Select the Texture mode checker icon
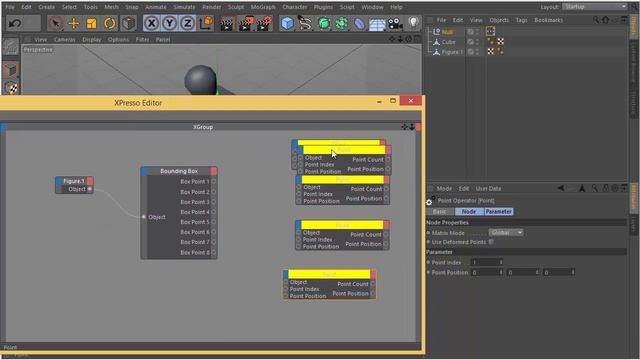The width and height of the screenshot is (640, 360). pyautogui.click(x=12, y=87)
